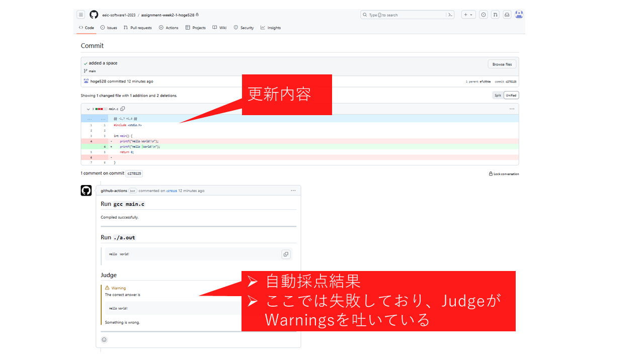Viewport: 644px width, 362px height.
Task: Open the Pull requests tab
Action: pyautogui.click(x=137, y=28)
